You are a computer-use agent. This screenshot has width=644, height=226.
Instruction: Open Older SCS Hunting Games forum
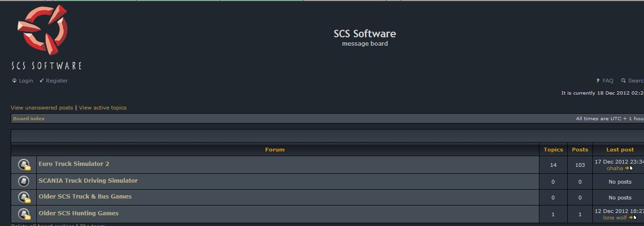[x=79, y=213]
